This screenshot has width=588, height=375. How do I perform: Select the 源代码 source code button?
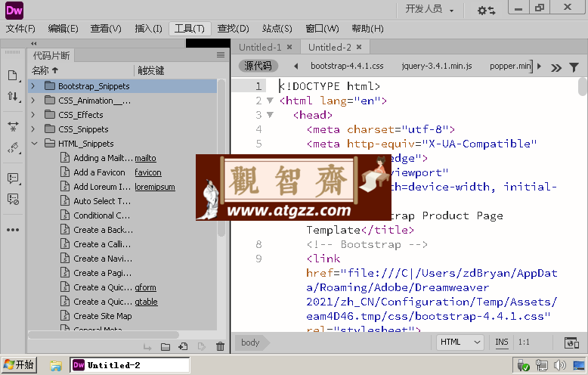(258, 66)
